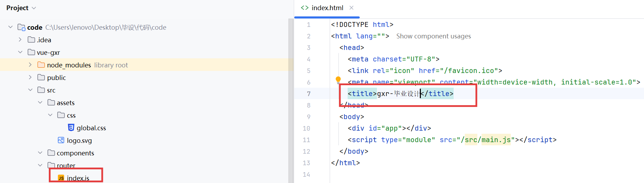The image size is (644, 183).
Task: Click line number 7 in the gutter
Action: (x=309, y=94)
